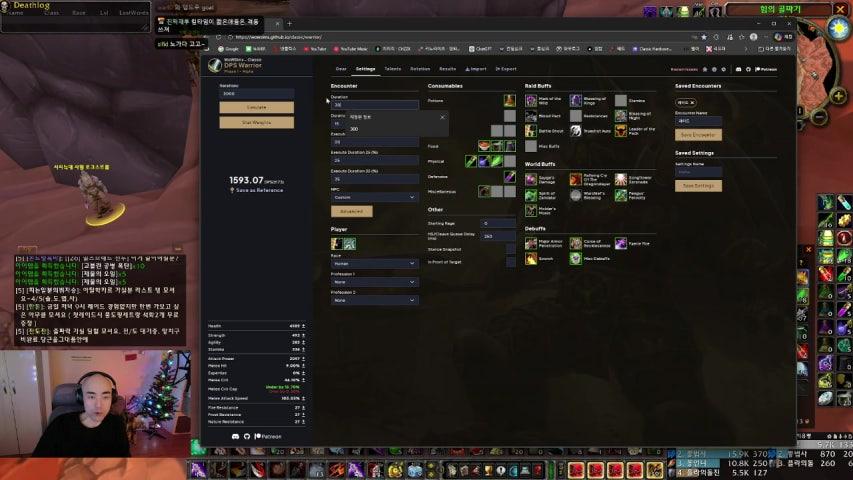Switch to the Talents tab
Image resolution: width=853 pixels, height=480 pixels.
click(393, 69)
